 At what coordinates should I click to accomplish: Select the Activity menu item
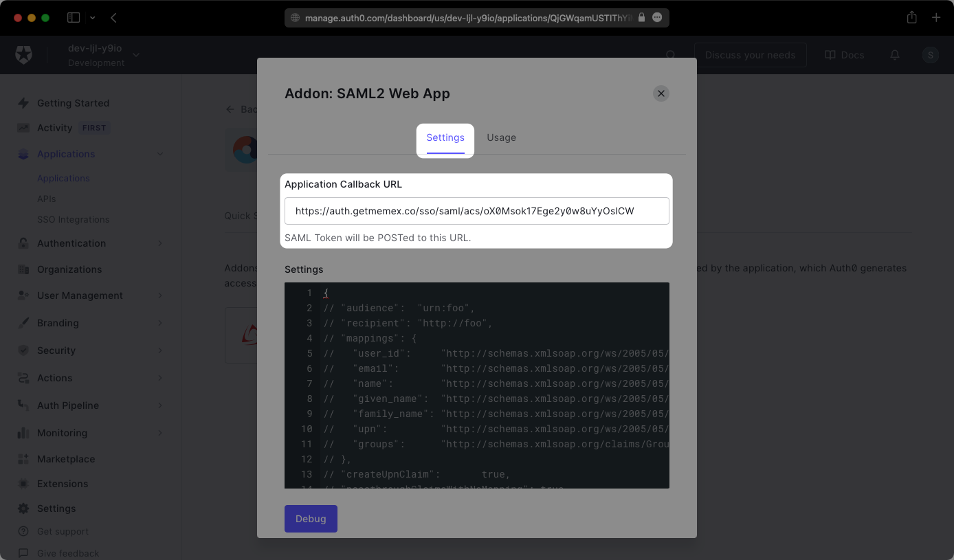(55, 127)
